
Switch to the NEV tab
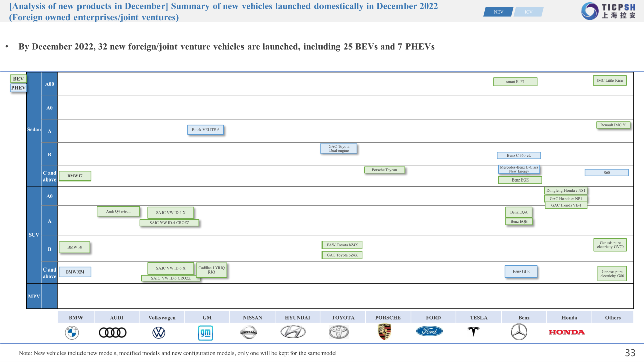498,12
